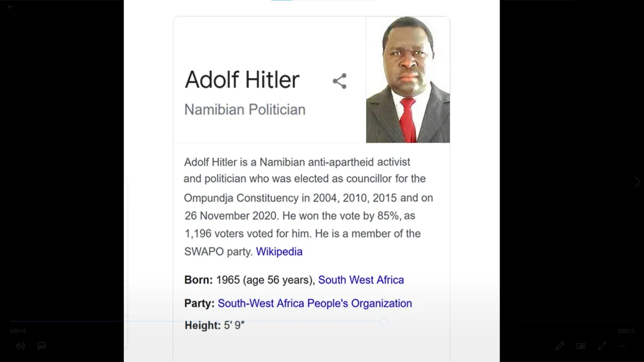Viewport: 644px width, 362px height.
Task: Click the pencil edit icon
Action: pos(559,346)
